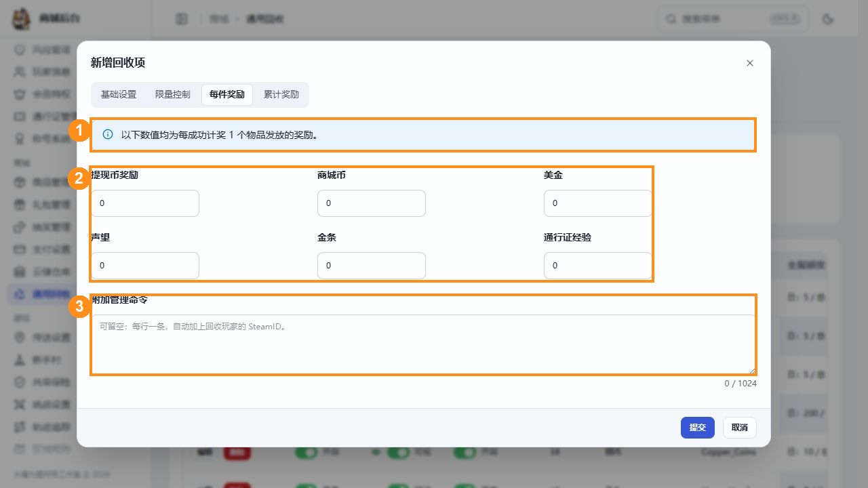Click the 美金 field label

pos(553,176)
